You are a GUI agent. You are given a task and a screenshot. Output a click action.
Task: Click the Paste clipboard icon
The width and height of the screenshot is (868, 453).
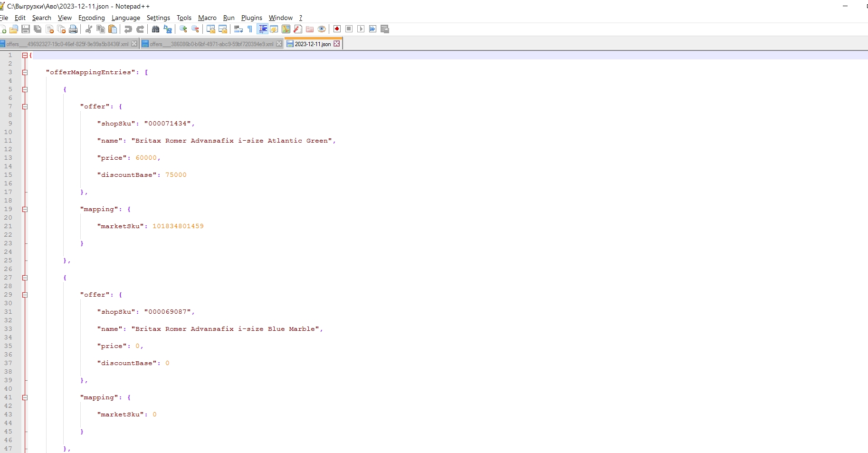click(113, 29)
